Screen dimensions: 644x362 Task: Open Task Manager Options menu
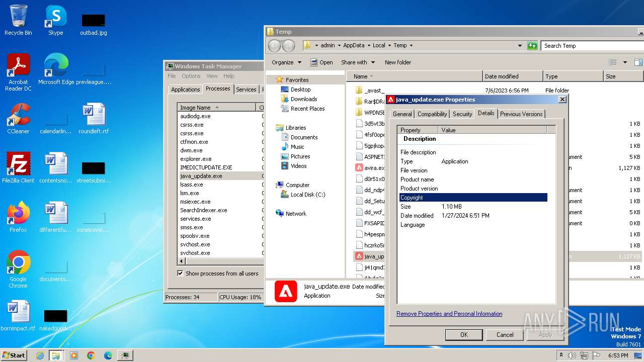(x=191, y=76)
